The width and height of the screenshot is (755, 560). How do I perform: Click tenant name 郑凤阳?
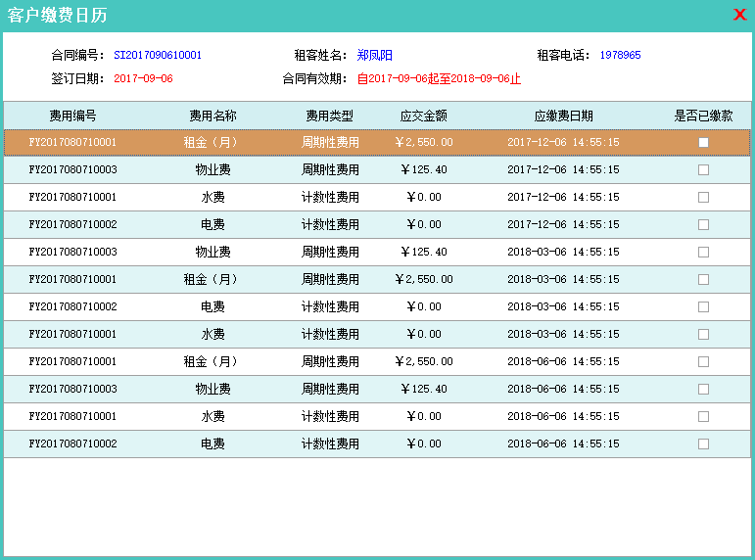(374, 56)
